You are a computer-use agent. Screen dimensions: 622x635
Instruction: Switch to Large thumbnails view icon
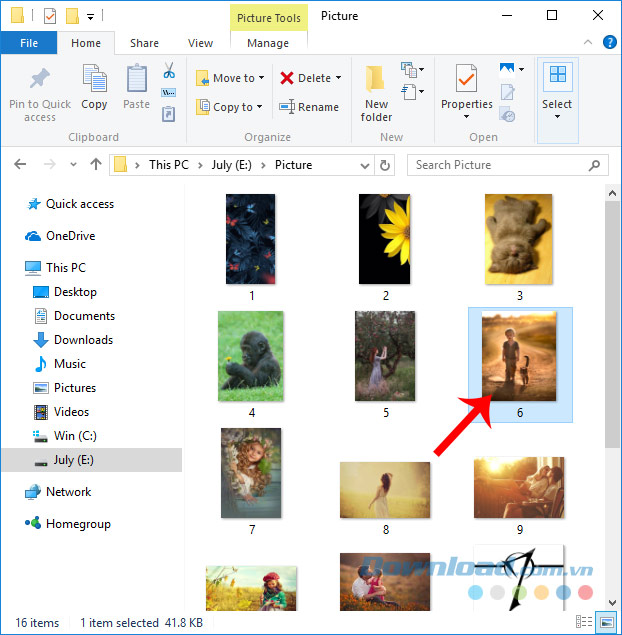pyautogui.click(x=606, y=622)
